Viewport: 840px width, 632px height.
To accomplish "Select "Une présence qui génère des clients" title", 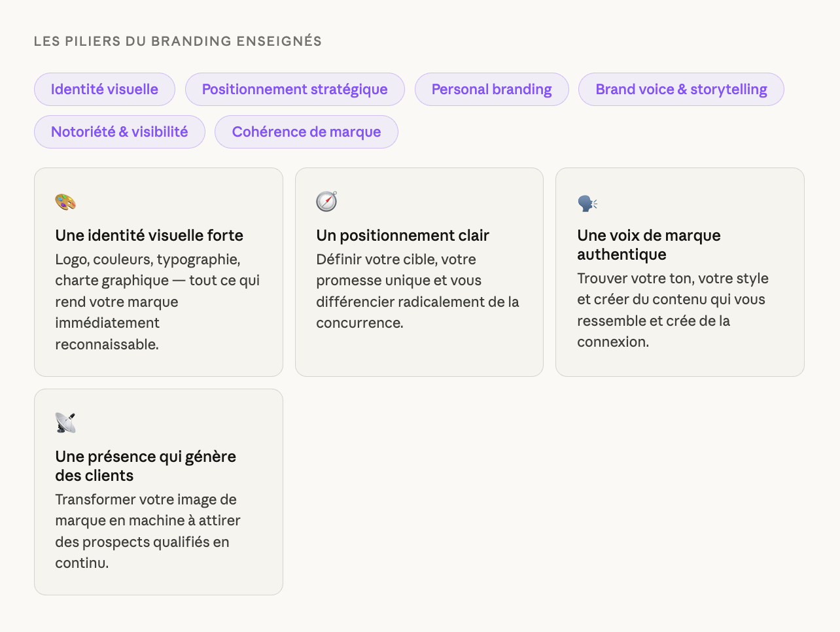I will [x=145, y=466].
